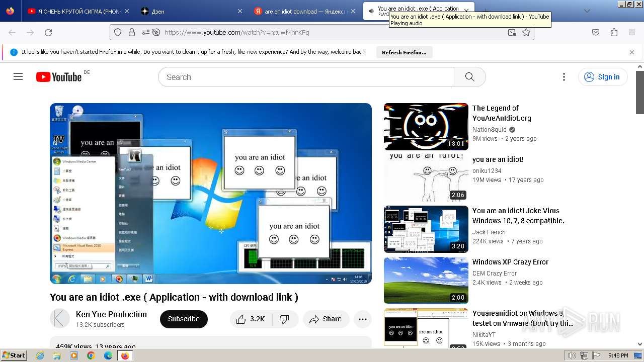Open Microsoft Edge from taskbar
Viewport: 644px width, 362px height.
click(108, 355)
